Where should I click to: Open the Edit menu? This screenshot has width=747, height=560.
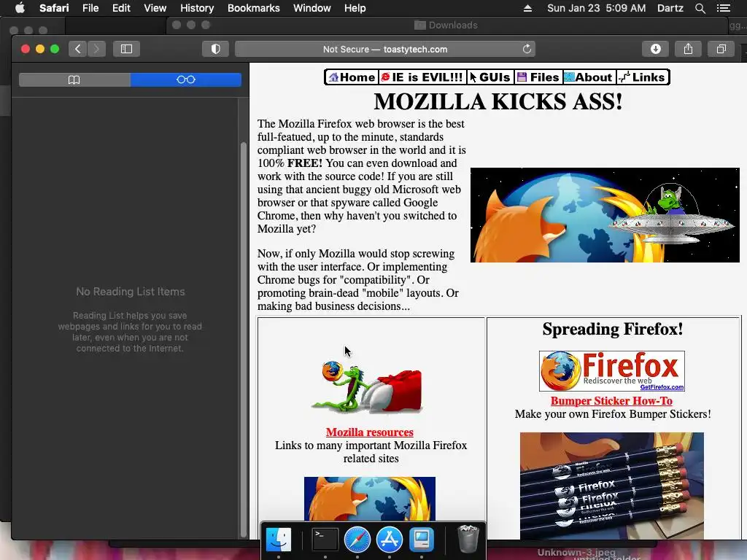121,8
